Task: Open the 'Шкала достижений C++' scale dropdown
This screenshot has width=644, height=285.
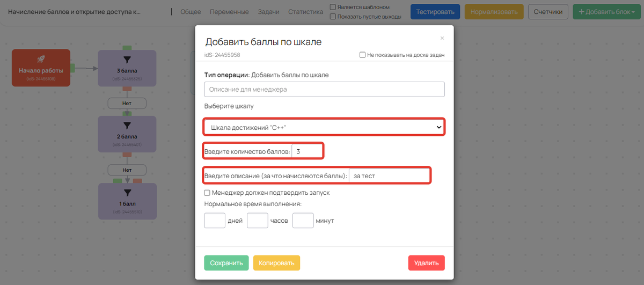Action: [x=324, y=127]
